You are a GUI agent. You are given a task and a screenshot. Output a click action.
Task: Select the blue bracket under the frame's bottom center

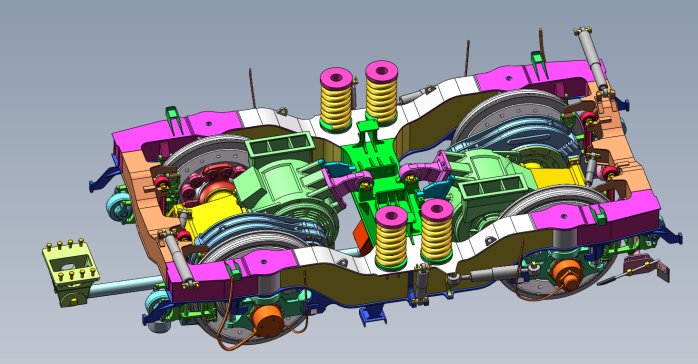373,315
